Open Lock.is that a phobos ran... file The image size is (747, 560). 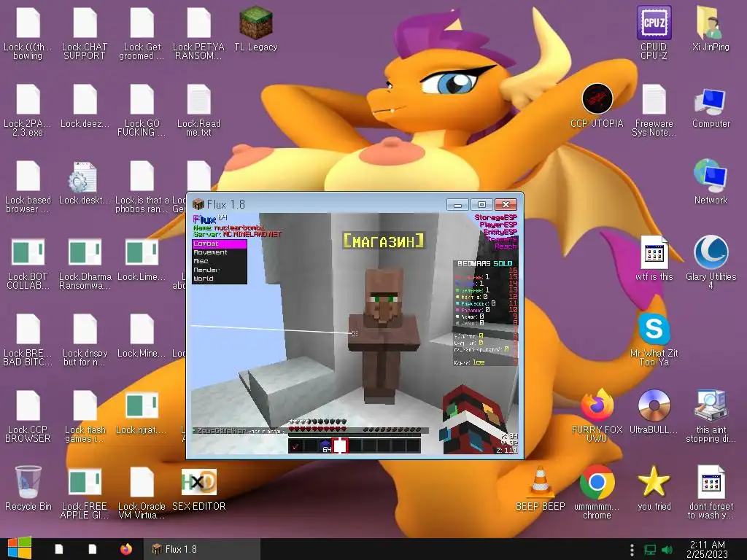(142, 176)
